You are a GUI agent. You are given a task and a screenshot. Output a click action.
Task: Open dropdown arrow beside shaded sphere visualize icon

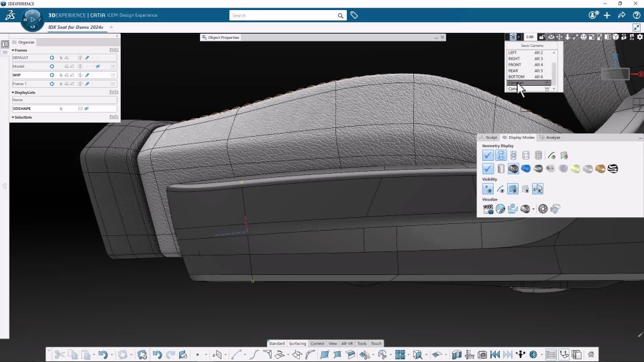coord(533,209)
